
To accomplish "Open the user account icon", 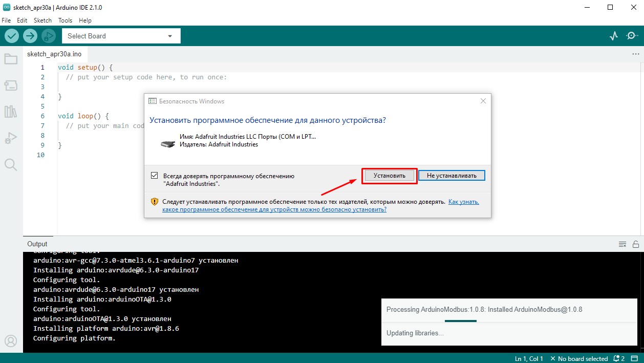I will (x=11, y=341).
